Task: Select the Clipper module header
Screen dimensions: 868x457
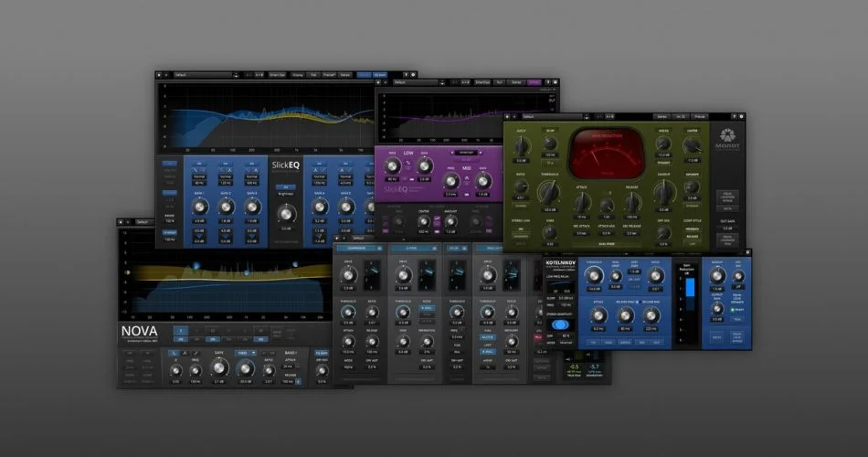Action: point(415,249)
